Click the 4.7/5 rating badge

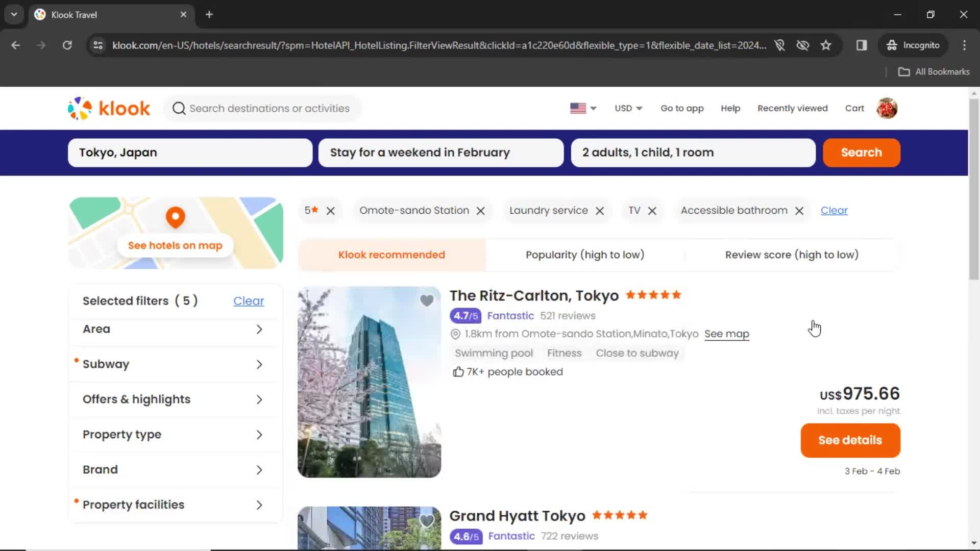point(465,316)
